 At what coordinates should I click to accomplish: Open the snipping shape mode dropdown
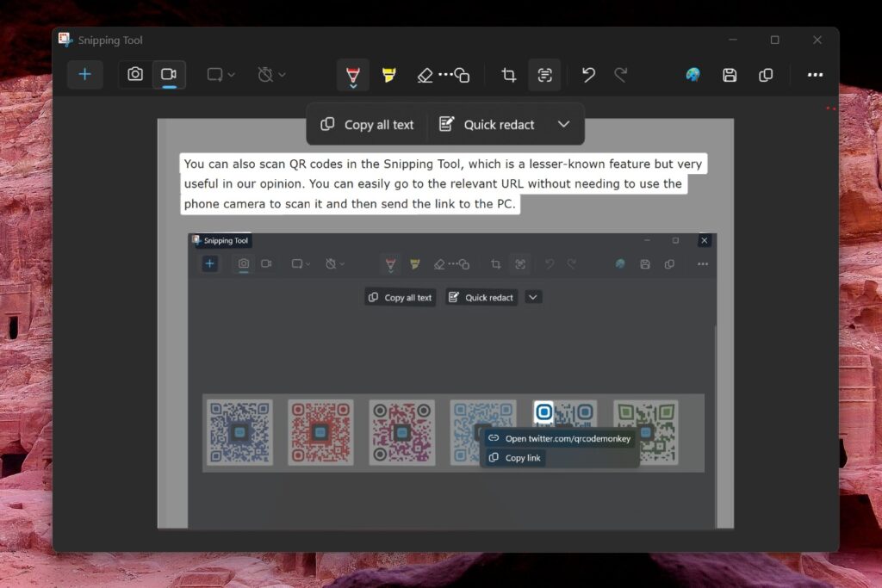tap(220, 75)
